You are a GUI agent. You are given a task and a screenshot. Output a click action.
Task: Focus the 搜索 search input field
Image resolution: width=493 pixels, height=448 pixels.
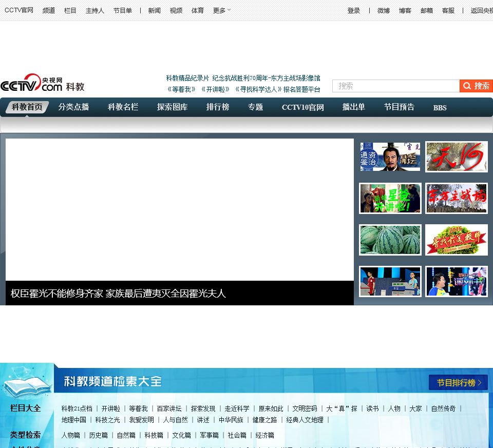click(396, 86)
